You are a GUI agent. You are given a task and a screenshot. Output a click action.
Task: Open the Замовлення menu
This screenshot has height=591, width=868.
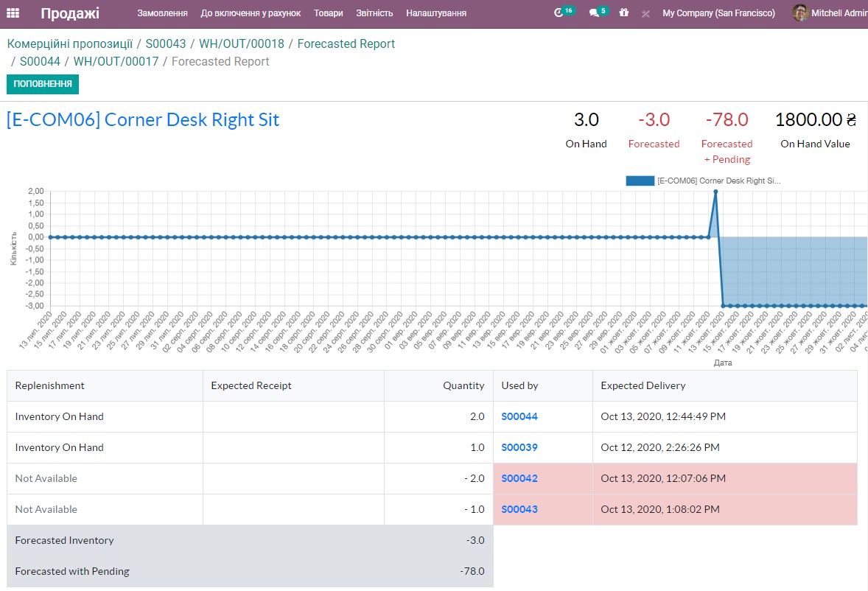[162, 13]
